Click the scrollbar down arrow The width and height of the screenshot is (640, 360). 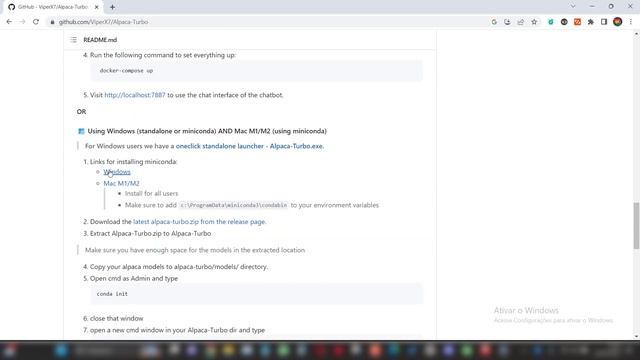tap(636, 336)
